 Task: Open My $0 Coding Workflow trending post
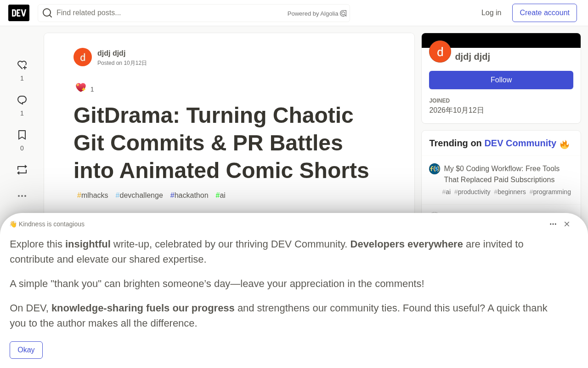click(x=502, y=174)
